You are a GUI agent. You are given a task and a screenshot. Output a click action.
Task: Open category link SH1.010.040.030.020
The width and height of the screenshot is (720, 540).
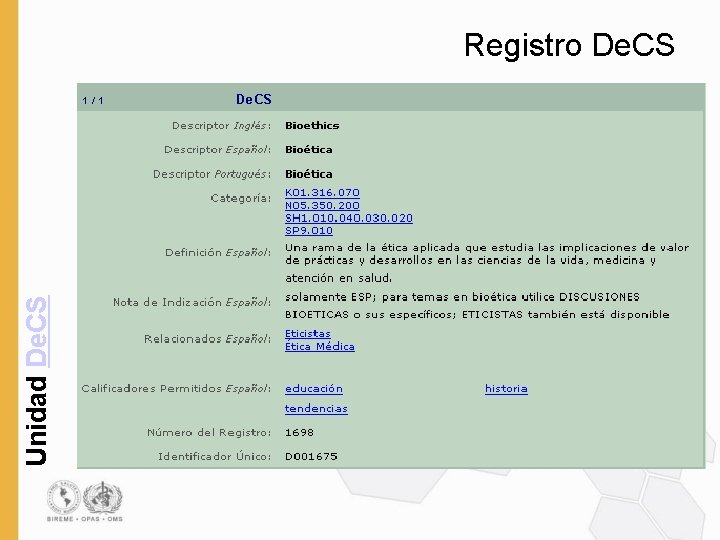[349, 218]
